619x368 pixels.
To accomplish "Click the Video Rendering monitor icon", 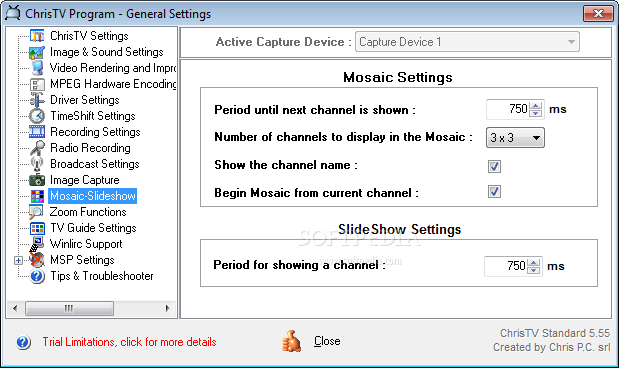I will [x=37, y=68].
